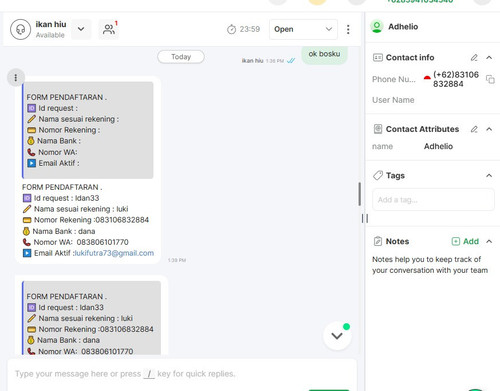Open the agent status dropdown arrow
The height and width of the screenshot is (391, 500).
coord(81,29)
